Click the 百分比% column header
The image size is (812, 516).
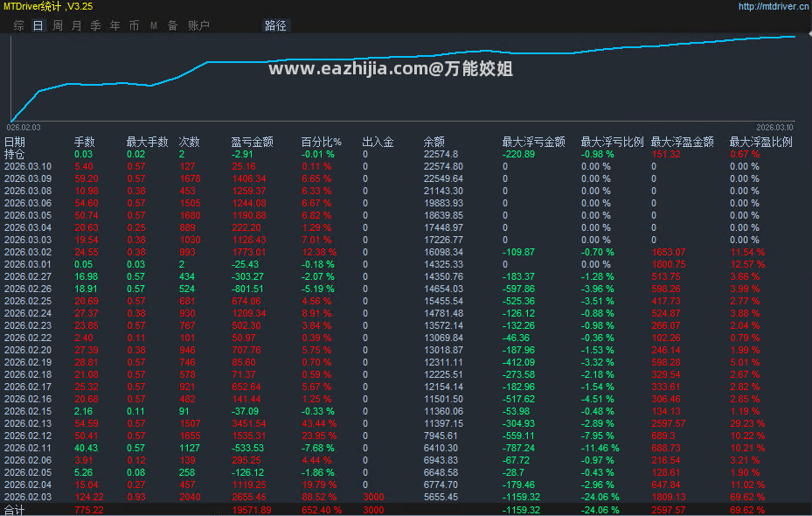pos(321,142)
